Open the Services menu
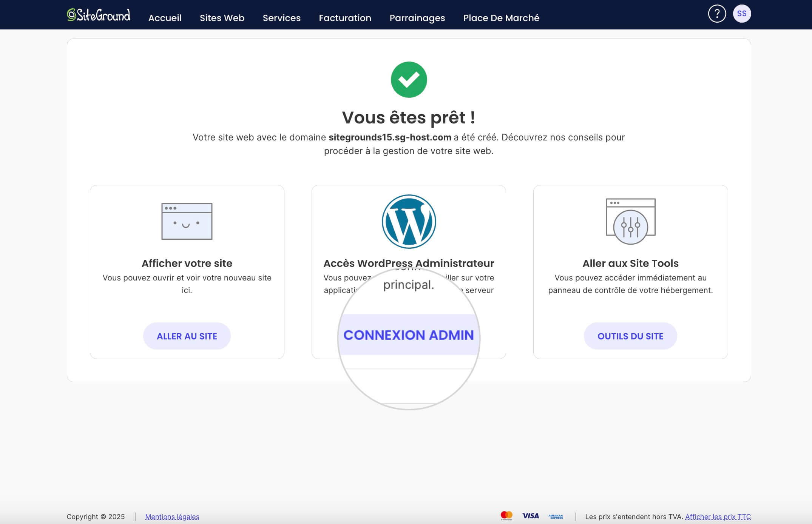The width and height of the screenshot is (812, 524). click(x=282, y=18)
